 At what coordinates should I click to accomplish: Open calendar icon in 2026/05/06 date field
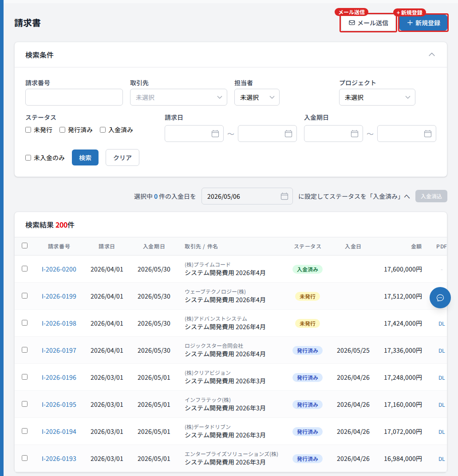[284, 196]
